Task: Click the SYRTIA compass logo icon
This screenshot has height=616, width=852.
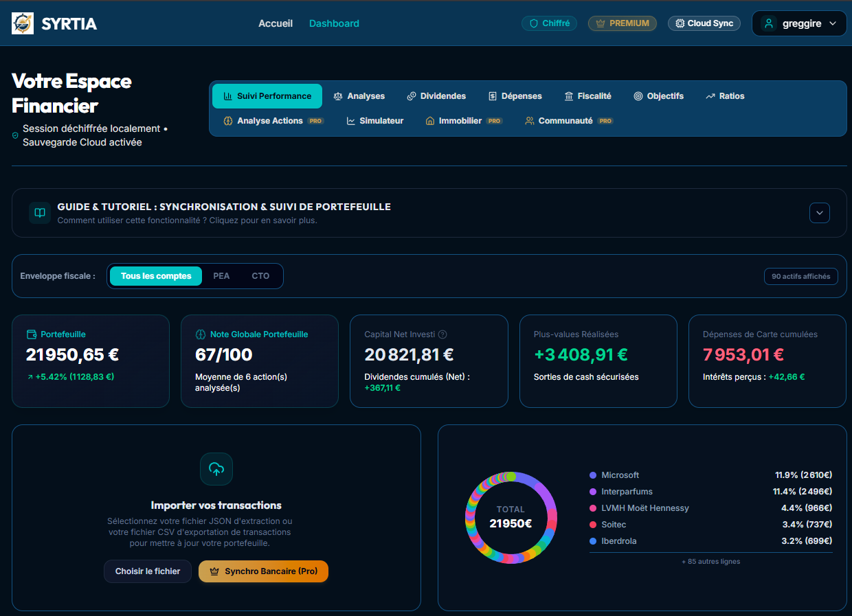Action: (x=23, y=23)
